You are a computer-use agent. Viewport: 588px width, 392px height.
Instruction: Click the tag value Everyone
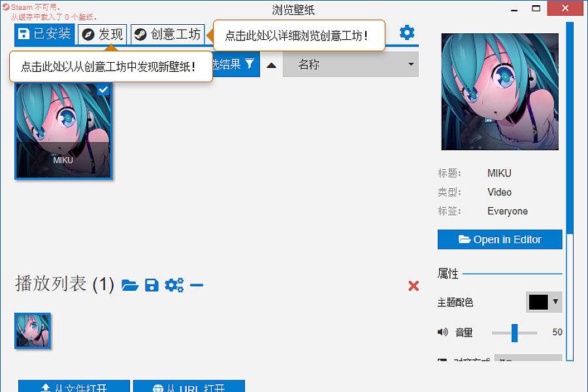click(x=508, y=211)
